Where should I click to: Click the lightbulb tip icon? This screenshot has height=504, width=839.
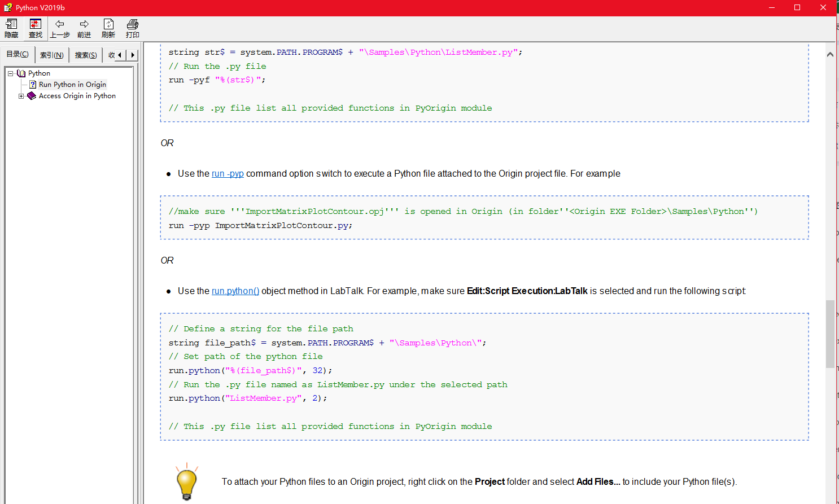coord(187,481)
